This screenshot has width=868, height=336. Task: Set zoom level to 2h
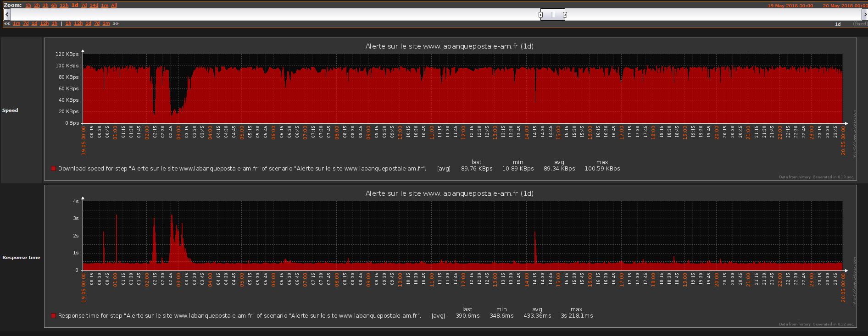coord(37,6)
